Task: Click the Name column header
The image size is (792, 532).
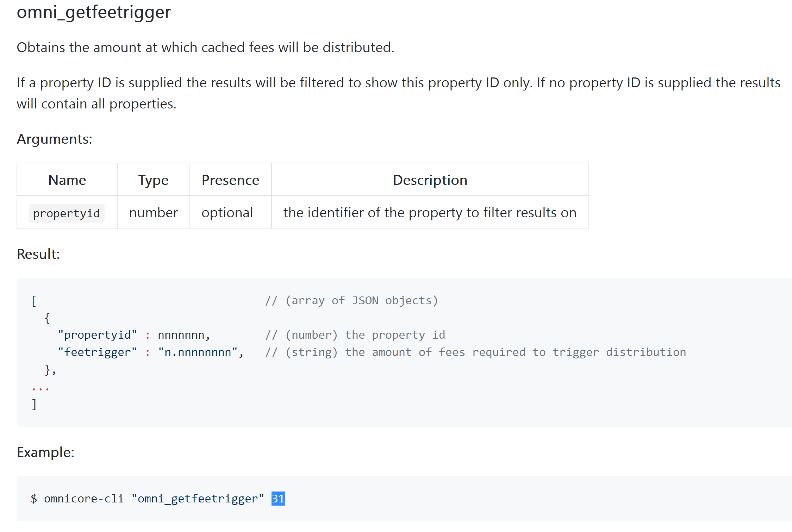Action: click(x=67, y=180)
